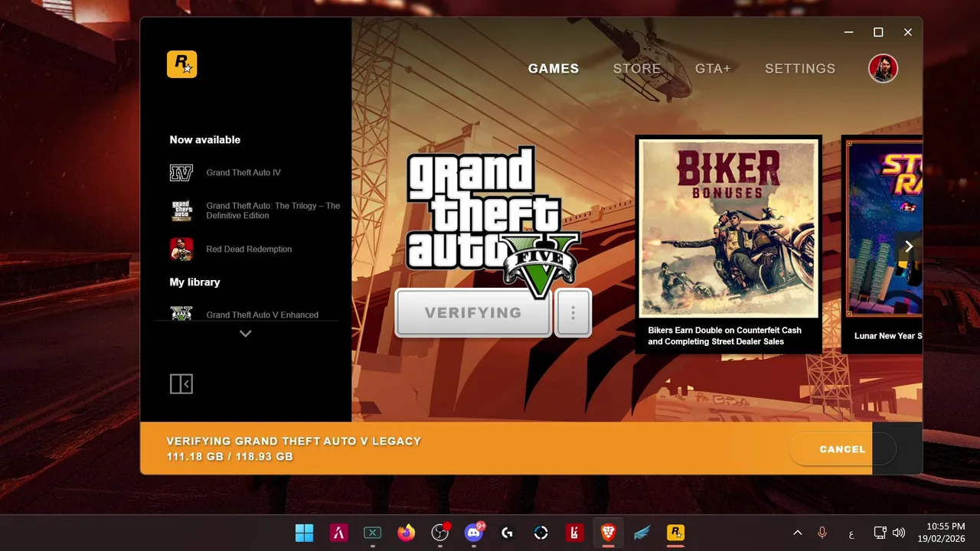Select Grand Theft Auto: The Trilogy entry
Screen dimensions: 980x551
click(x=273, y=210)
